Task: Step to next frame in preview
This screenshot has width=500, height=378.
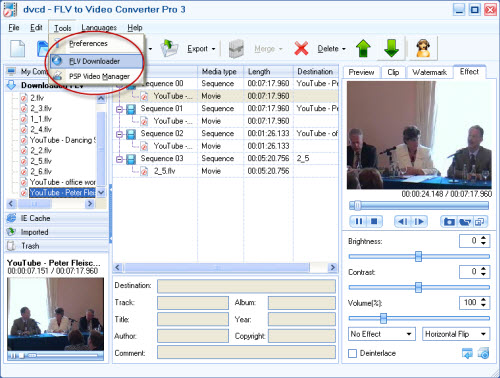Action: (419, 221)
